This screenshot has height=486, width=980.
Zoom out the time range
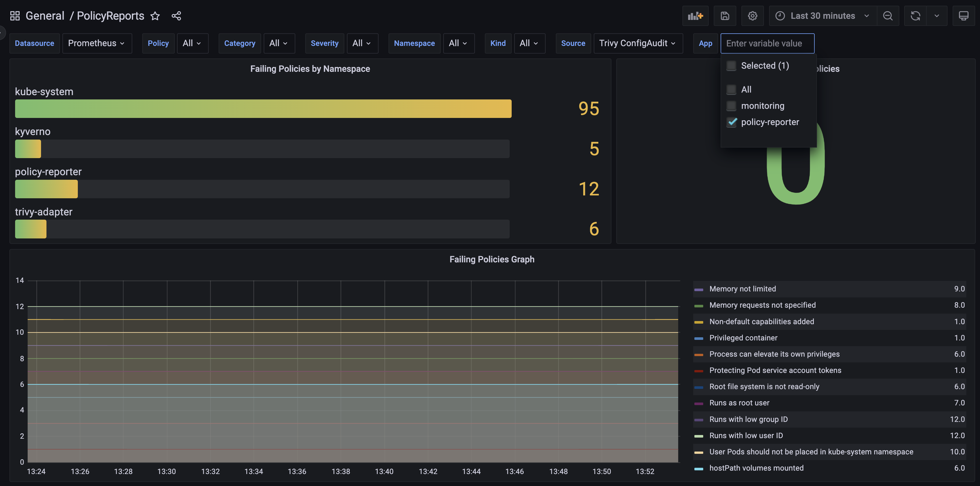click(x=888, y=16)
